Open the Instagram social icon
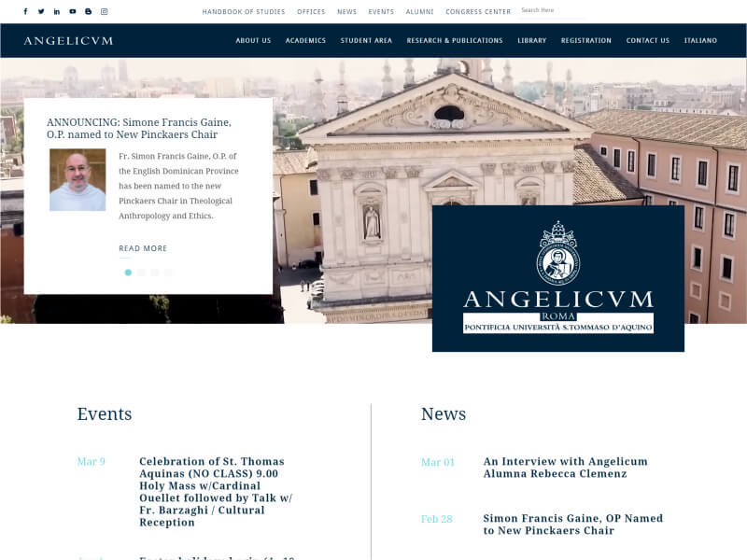Viewport: 747px width, 560px height. point(105,11)
